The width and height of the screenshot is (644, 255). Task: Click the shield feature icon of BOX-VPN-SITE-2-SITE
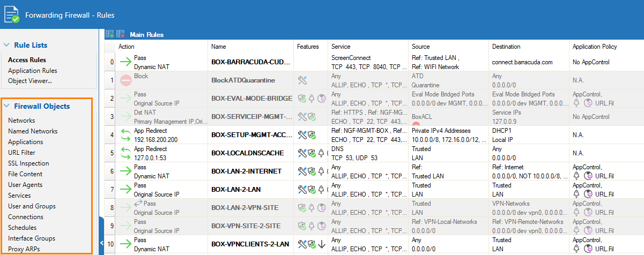pos(302,226)
